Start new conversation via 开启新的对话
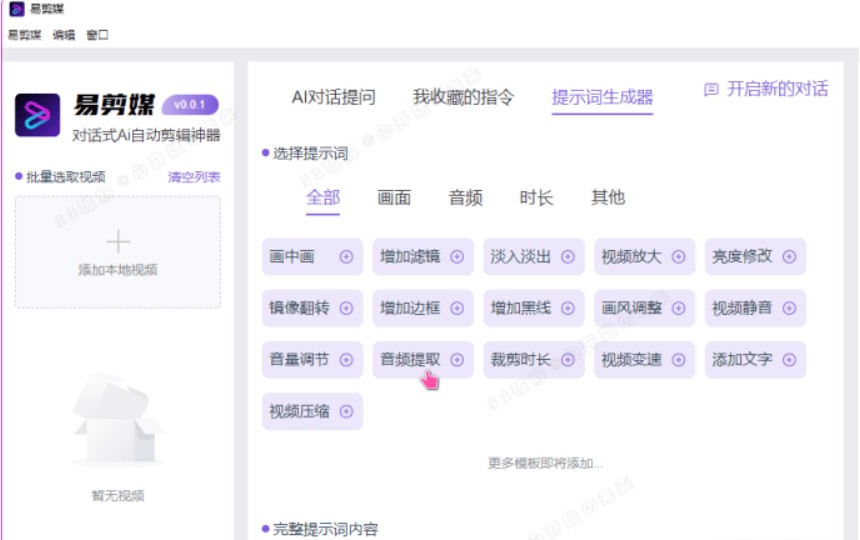860x540 pixels. [777, 89]
